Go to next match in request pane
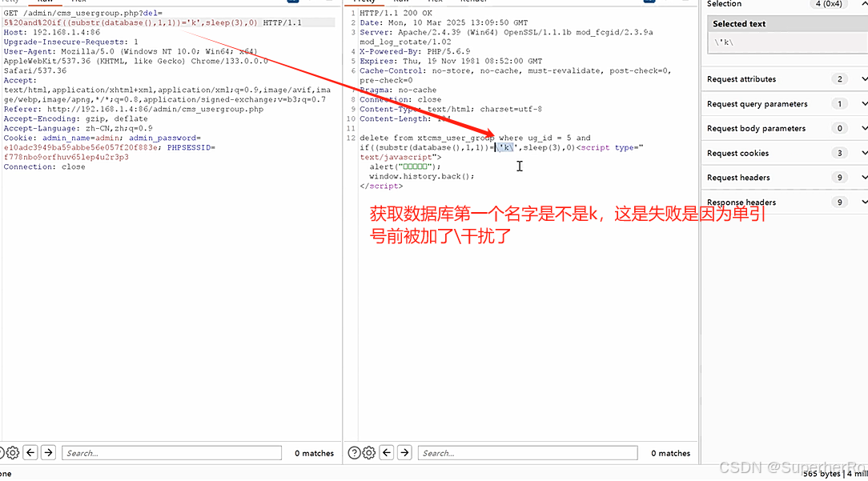Image resolution: width=868 pixels, height=481 pixels. click(48, 452)
